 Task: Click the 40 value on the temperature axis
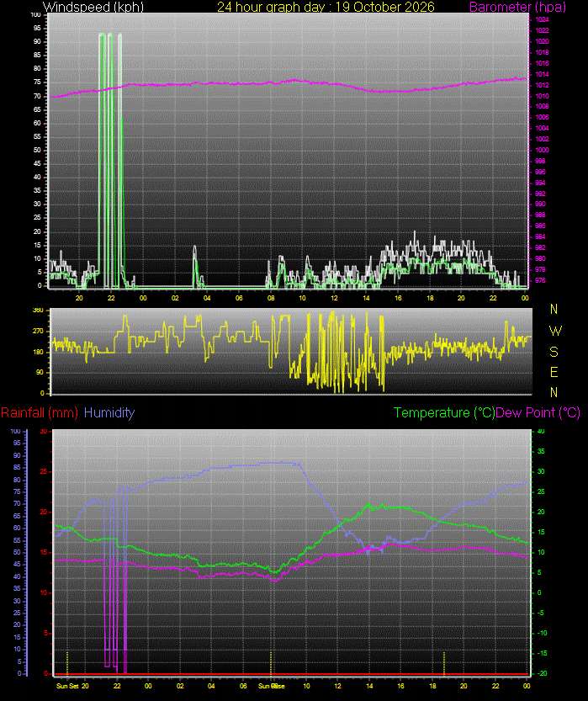coord(541,432)
